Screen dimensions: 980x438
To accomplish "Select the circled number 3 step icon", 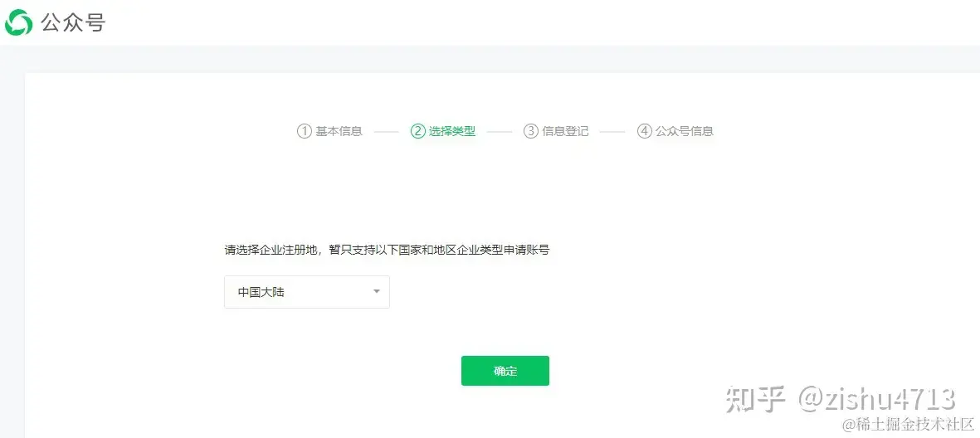I will (530, 131).
